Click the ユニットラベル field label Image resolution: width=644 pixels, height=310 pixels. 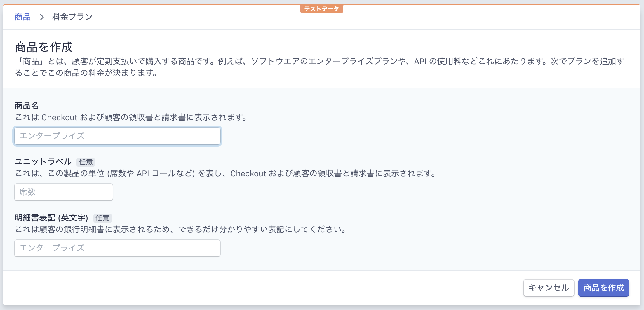(43, 161)
